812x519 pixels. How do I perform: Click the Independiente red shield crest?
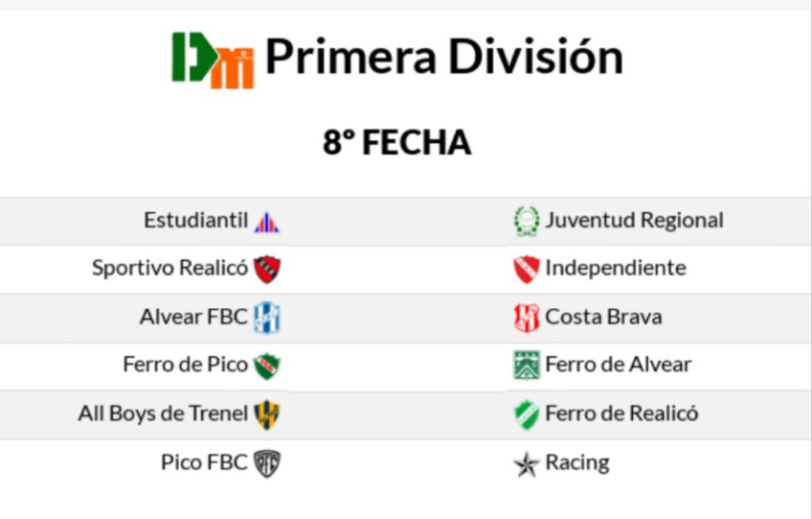(x=526, y=269)
